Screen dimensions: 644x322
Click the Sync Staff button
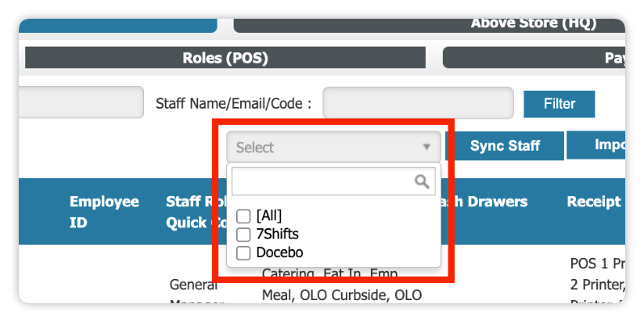(505, 145)
